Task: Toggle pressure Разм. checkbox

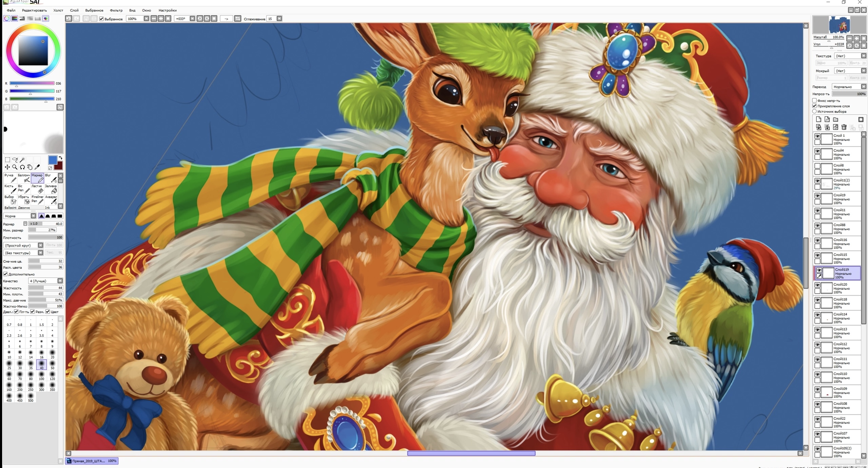Action: (33, 312)
